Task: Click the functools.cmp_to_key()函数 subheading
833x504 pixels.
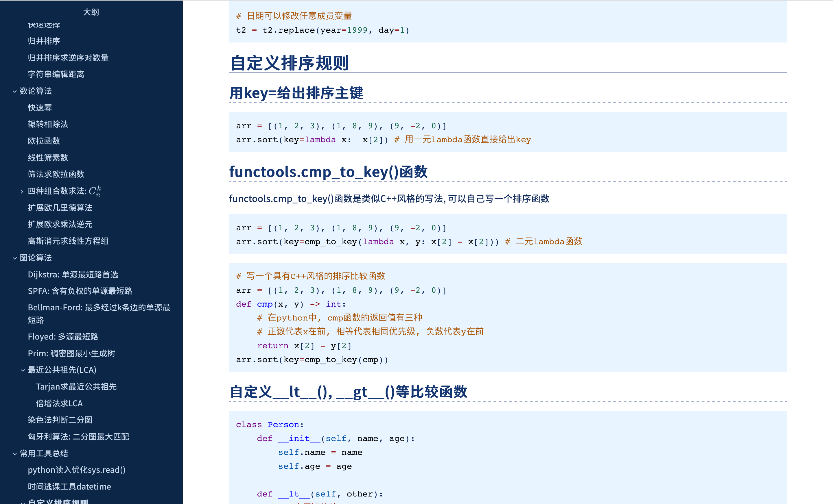Action: click(329, 172)
